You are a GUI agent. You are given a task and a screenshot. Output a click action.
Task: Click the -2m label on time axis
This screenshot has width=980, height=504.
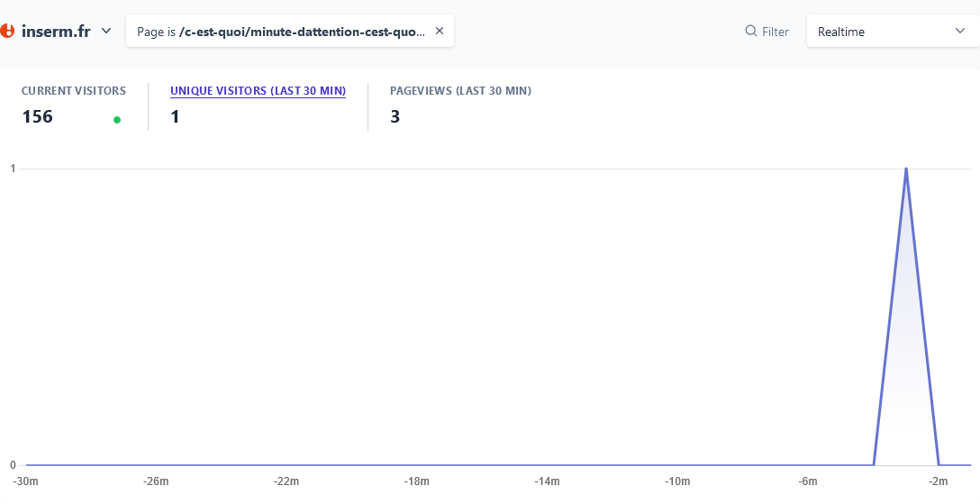pyautogui.click(x=939, y=481)
